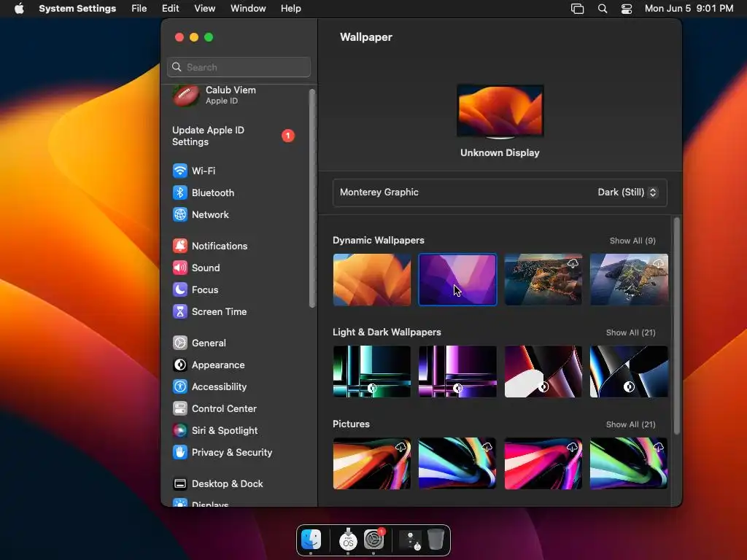Show all 21 Light & Dark Wallpapers
747x560 pixels.
coord(631,332)
